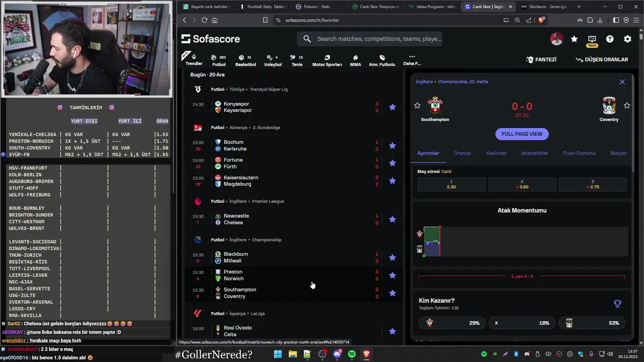Unfavorite the Bochum–Karlsruhe match star
The height and width of the screenshot is (362, 644).
pyautogui.click(x=392, y=145)
